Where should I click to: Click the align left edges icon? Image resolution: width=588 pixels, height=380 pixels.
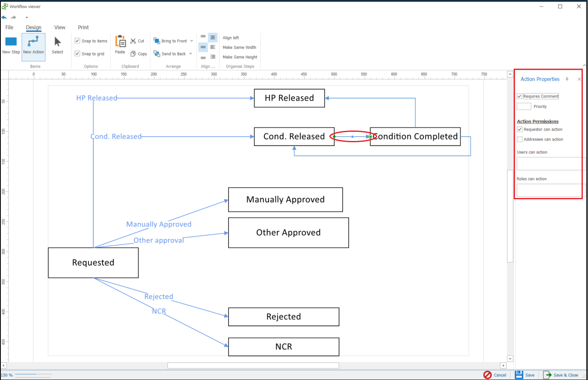click(x=213, y=47)
